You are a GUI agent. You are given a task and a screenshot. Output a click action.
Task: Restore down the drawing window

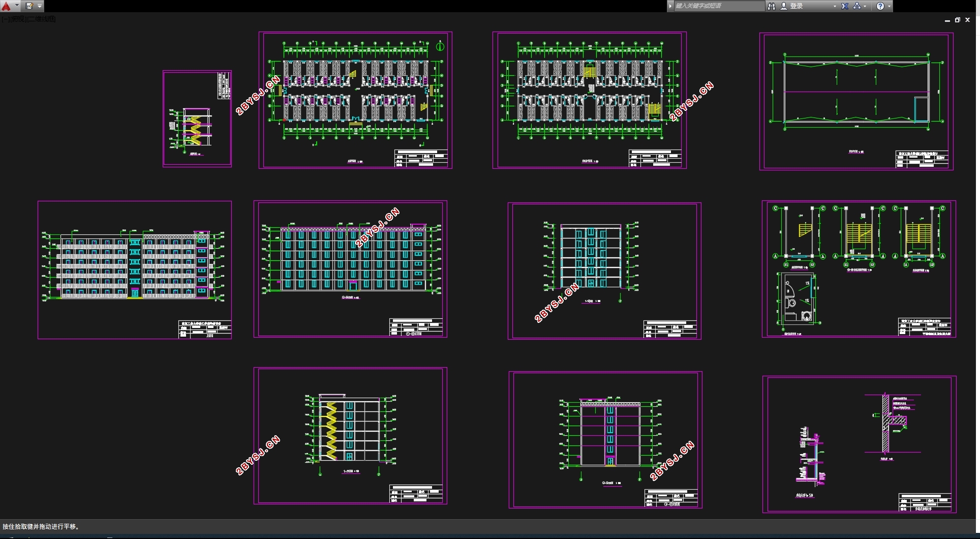pyautogui.click(x=958, y=20)
